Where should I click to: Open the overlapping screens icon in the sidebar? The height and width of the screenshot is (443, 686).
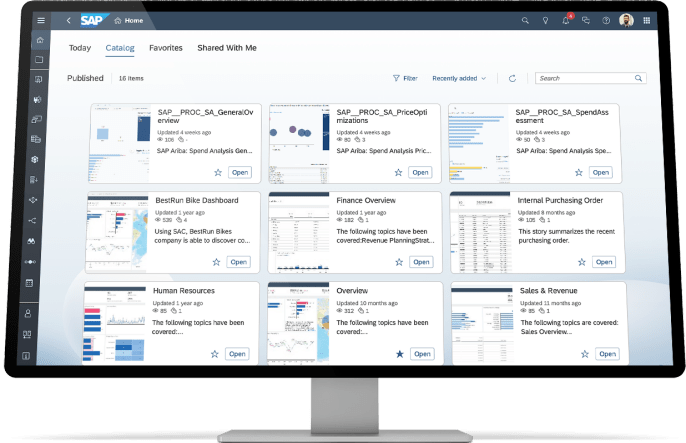click(36, 119)
